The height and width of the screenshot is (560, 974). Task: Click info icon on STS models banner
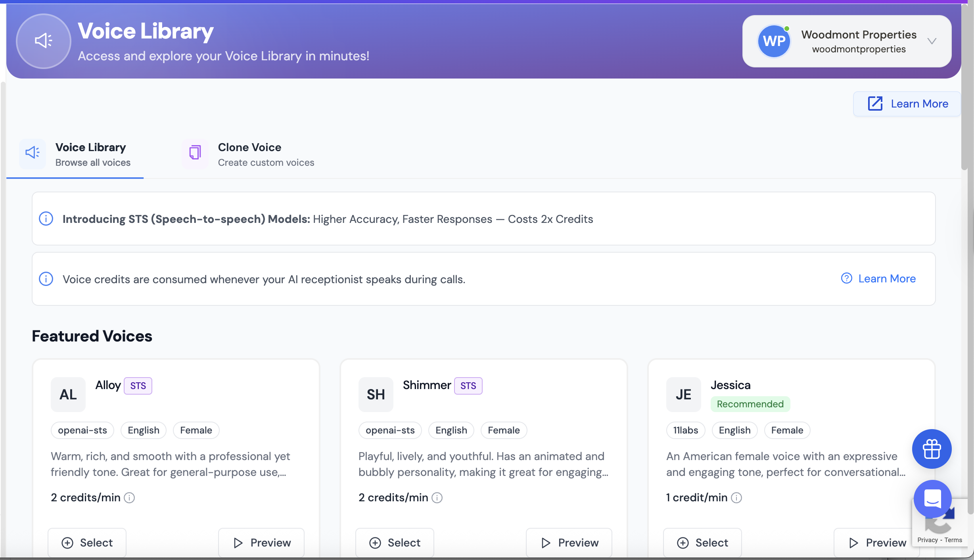tap(46, 219)
